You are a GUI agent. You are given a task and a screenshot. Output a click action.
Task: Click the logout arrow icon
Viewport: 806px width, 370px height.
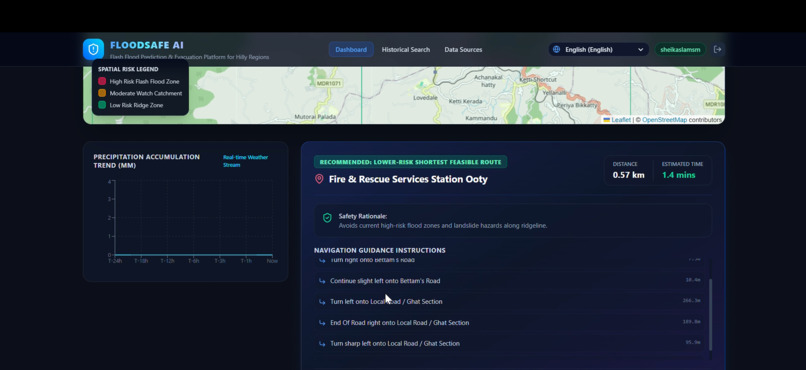pos(718,49)
